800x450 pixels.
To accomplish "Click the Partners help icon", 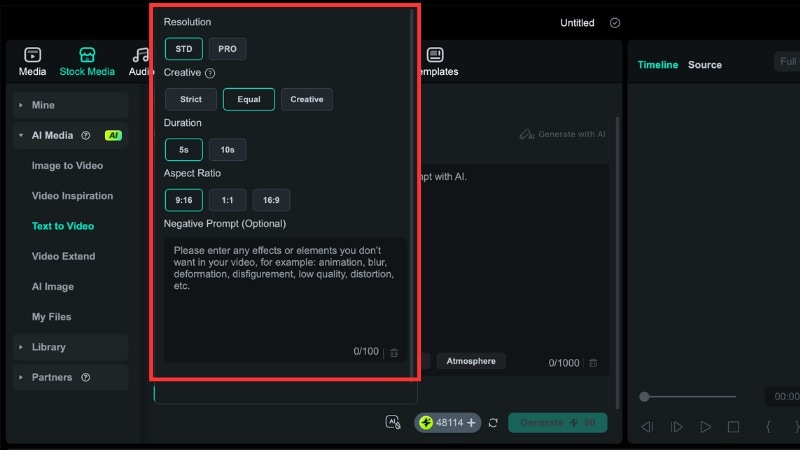I will point(86,377).
